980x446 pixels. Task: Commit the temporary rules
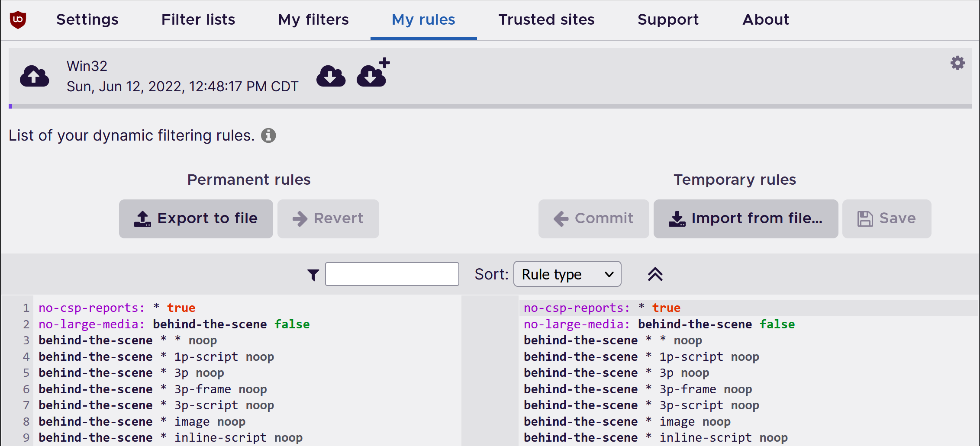[593, 218]
